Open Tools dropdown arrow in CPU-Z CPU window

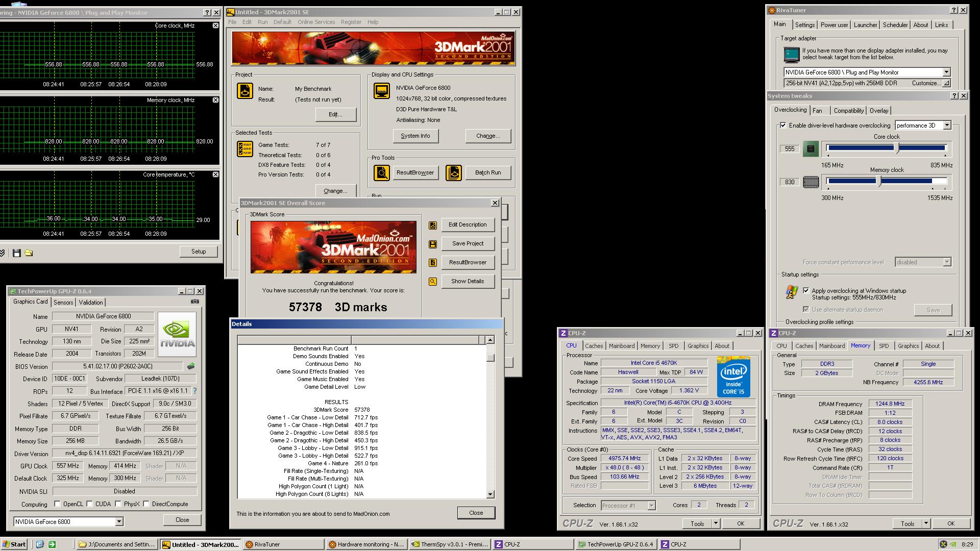(716, 523)
